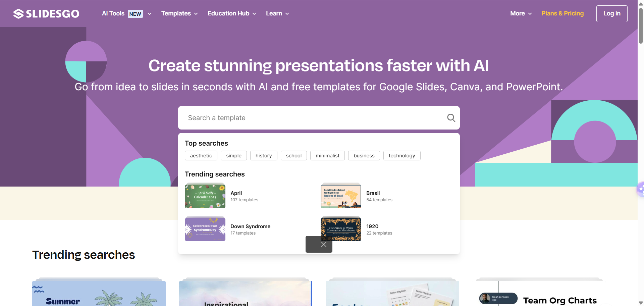Open the floating AI assistant icon

tap(640, 189)
